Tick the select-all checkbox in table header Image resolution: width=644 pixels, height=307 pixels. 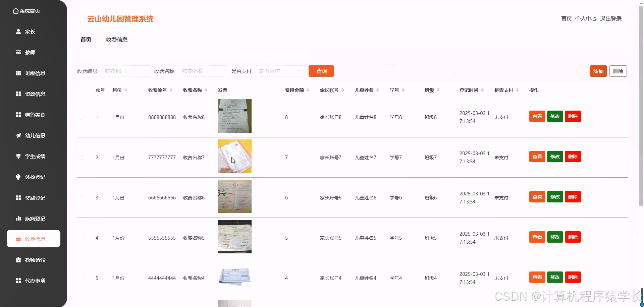pyautogui.click(x=81, y=90)
